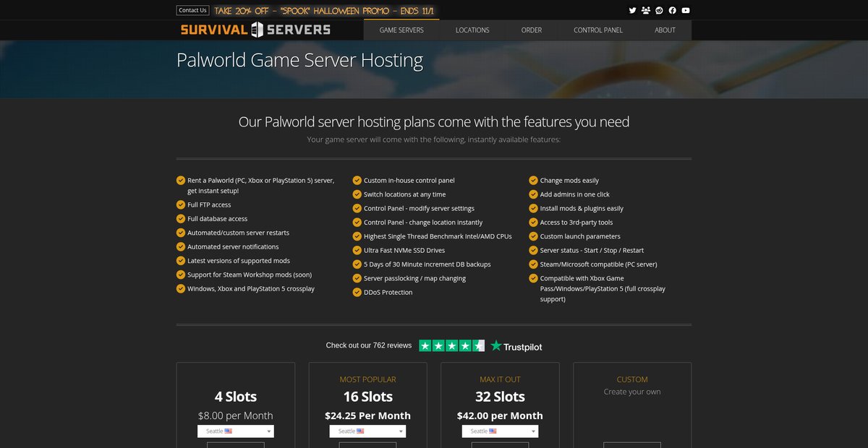This screenshot has width=868, height=448.
Task: Open the Twitter social icon
Action: pyautogui.click(x=632, y=10)
